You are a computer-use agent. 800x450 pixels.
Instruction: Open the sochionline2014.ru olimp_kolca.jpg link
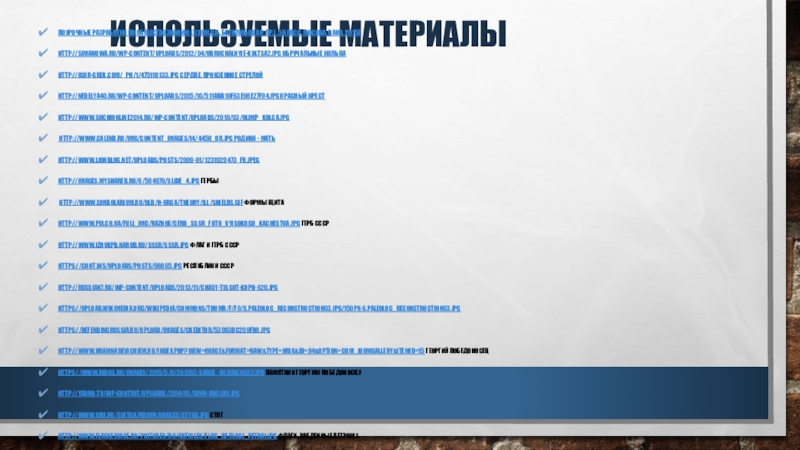tap(173, 117)
